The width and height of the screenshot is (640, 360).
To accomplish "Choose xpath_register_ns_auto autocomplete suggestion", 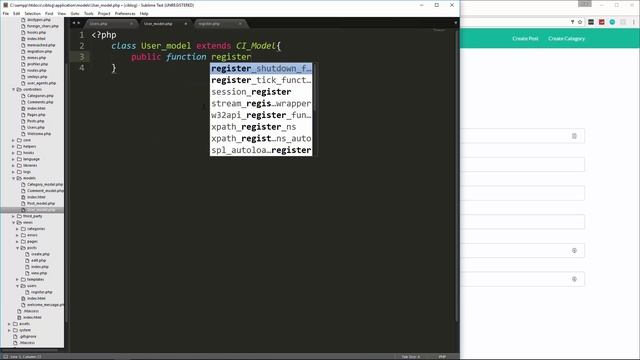I will point(261,138).
